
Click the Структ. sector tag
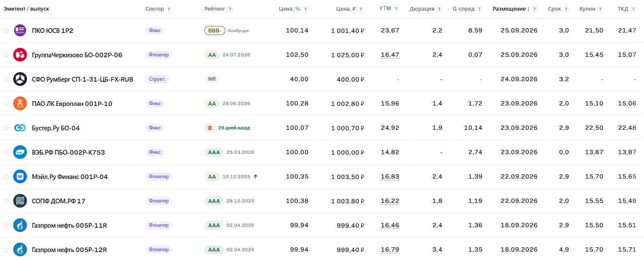pos(157,79)
